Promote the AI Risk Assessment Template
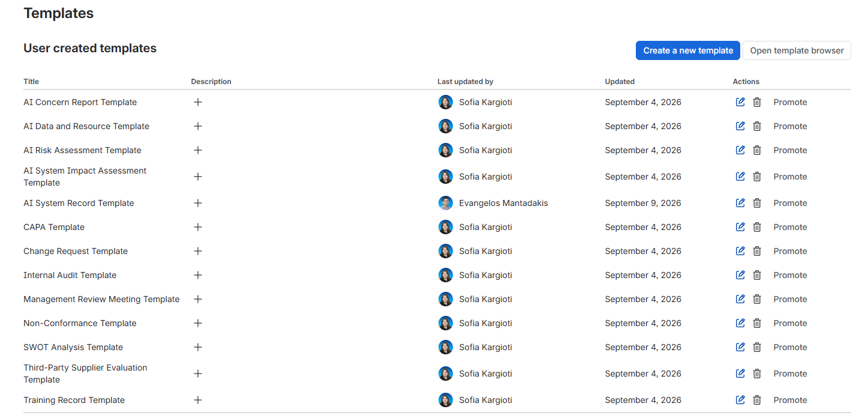 (x=790, y=150)
